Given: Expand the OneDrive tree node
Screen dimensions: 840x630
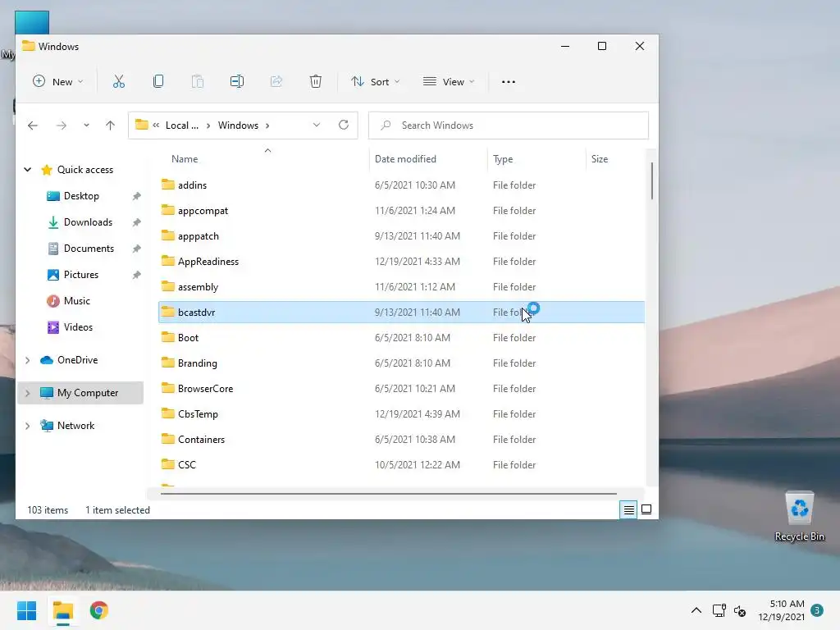Looking at the screenshot, I should click(27, 360).
